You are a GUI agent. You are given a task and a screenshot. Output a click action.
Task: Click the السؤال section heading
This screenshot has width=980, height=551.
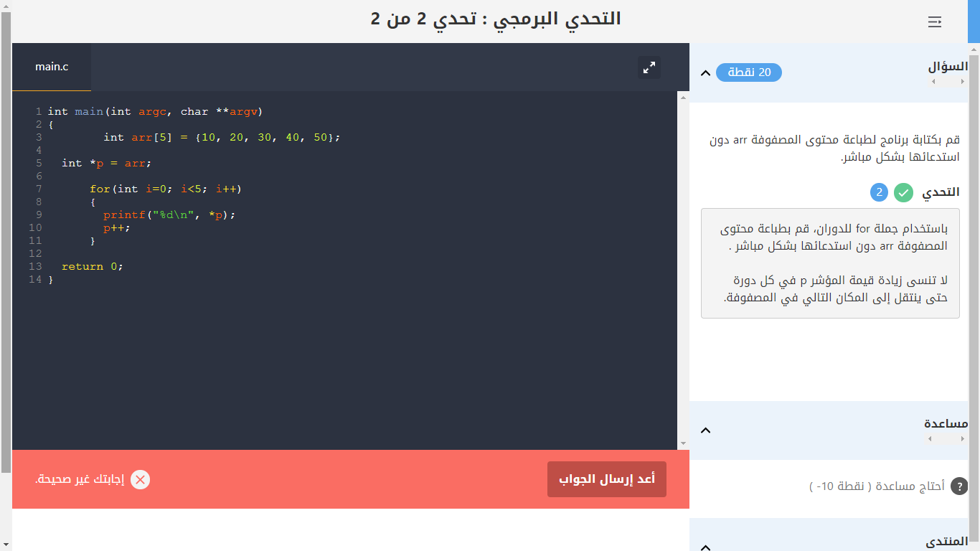click(x=948, y=67)
